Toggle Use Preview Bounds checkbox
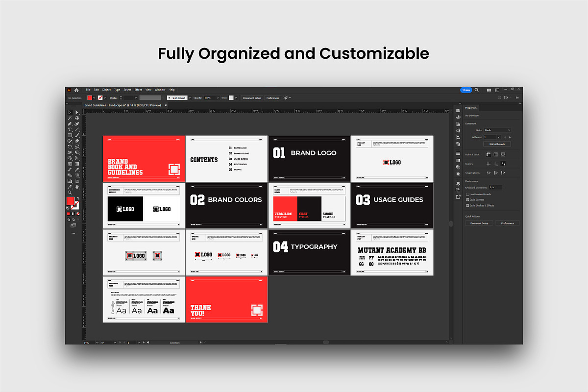 467,195
